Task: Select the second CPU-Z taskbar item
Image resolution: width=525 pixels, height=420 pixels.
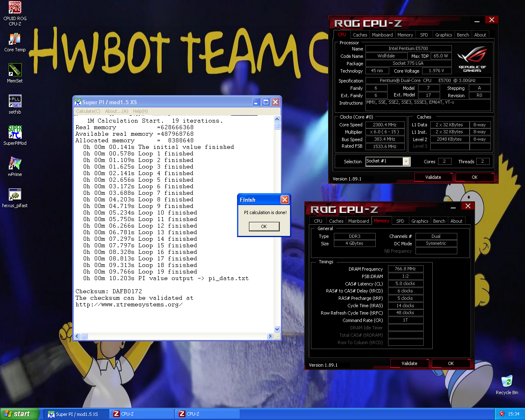Action: pos(208,414)
